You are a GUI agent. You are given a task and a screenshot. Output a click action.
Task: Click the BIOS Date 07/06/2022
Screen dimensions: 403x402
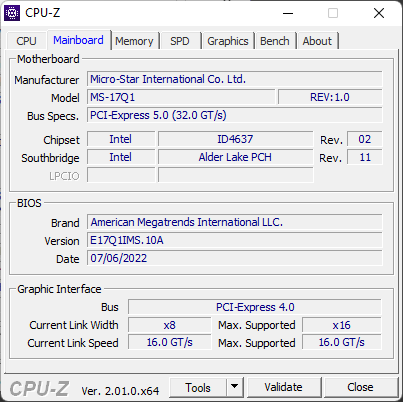235,258
